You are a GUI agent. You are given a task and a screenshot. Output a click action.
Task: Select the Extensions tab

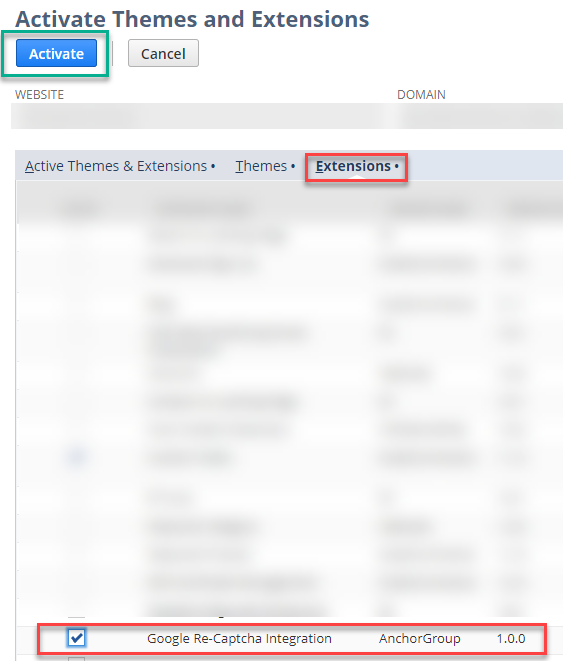pyautogui.click(x=353, y=166)
